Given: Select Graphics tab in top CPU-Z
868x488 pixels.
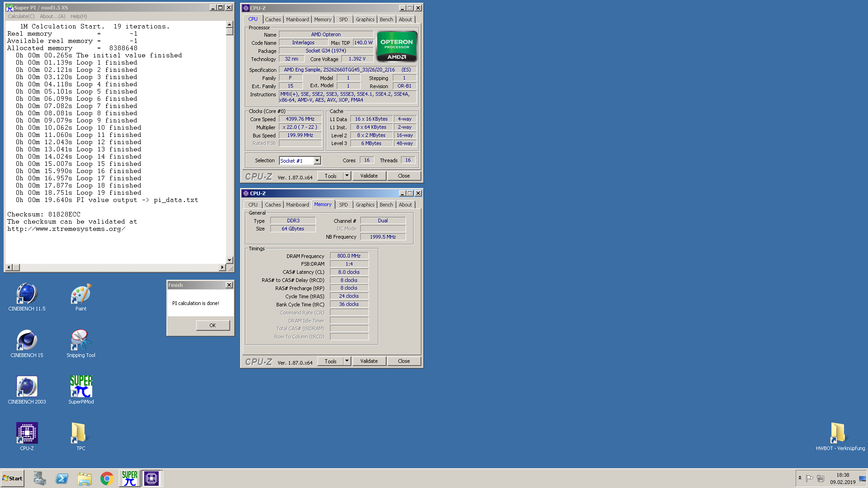Looking at the screenshot, I should pyautogui.click(x=365, y=19).
